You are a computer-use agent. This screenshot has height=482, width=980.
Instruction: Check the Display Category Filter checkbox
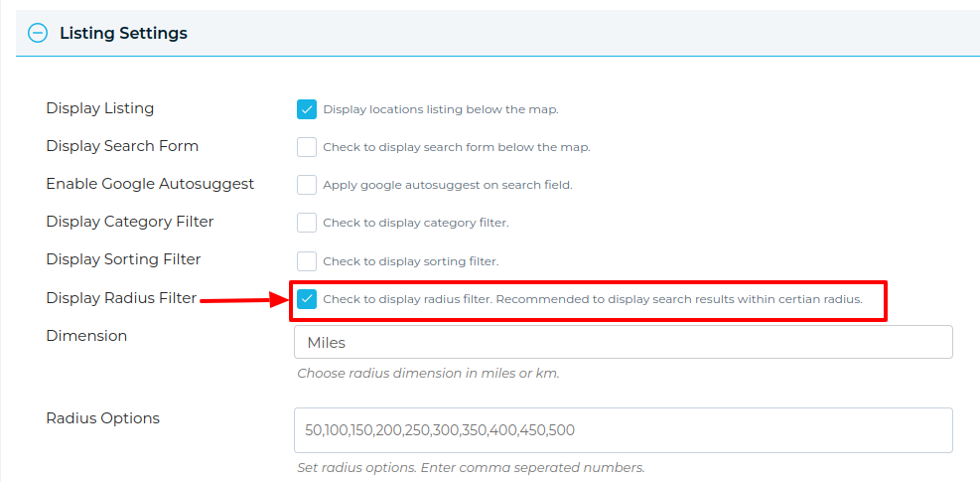[x=307, y=223]
